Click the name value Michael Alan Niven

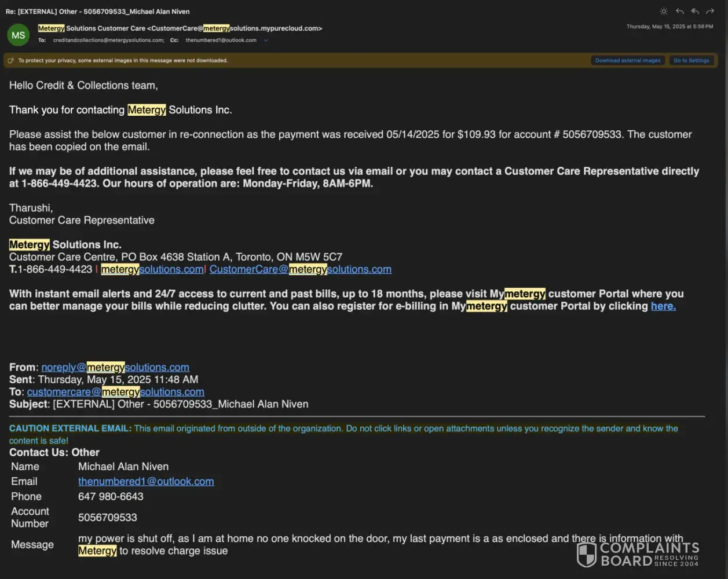click(123, 467)
